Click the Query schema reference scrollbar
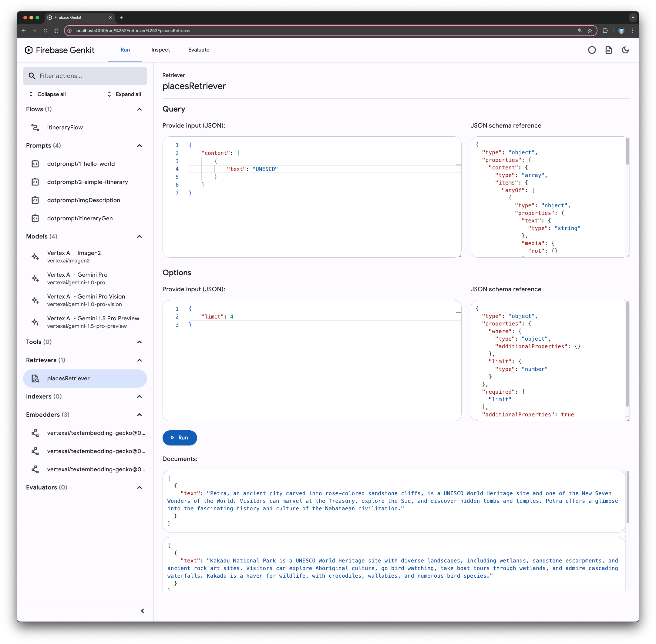The height and width of the screenshot is (644, 656). click(627, 152)
